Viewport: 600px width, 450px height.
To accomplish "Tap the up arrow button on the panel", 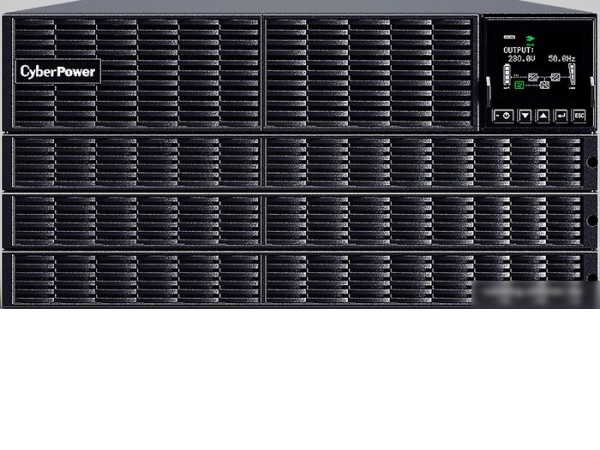I will 543,116.
